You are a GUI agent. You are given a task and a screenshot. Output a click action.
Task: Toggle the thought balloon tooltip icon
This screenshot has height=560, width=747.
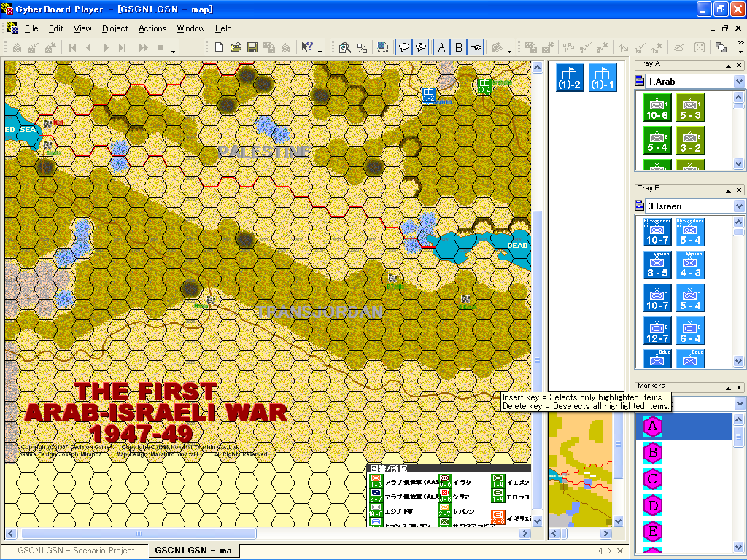421,47
